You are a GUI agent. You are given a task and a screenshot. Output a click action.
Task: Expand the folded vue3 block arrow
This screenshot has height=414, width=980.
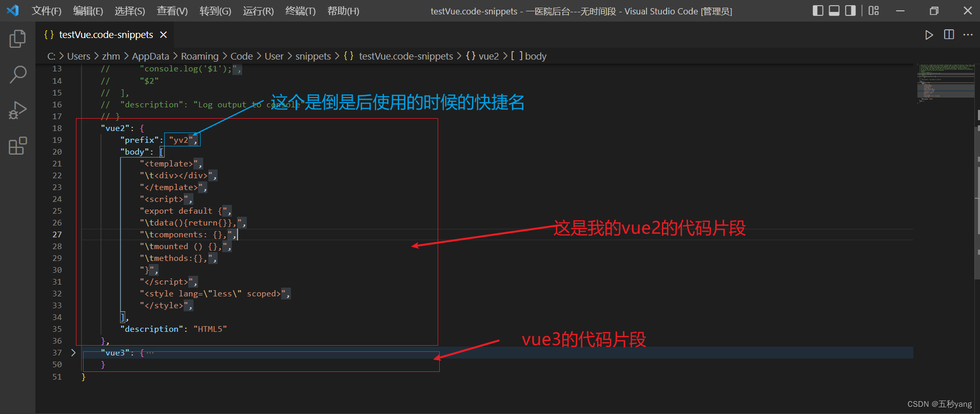pos(73,352)
